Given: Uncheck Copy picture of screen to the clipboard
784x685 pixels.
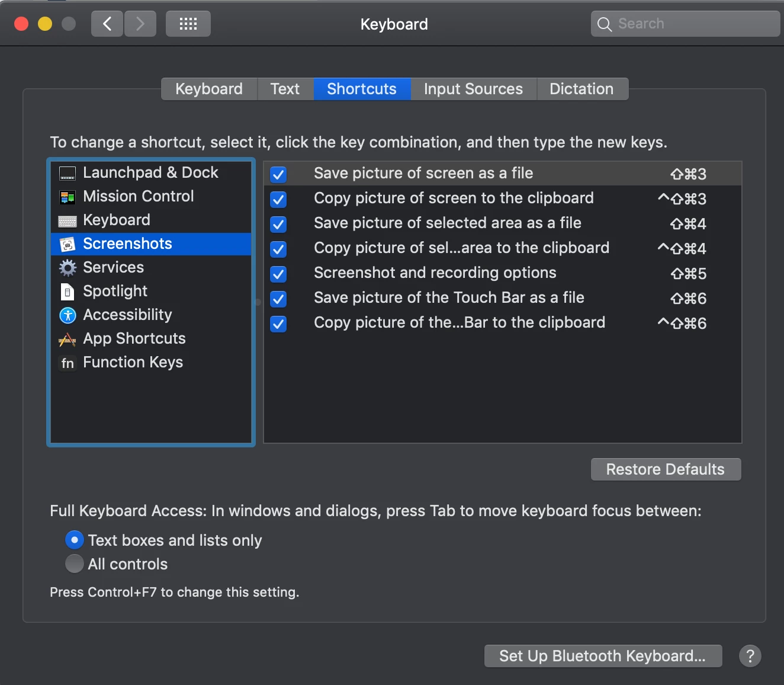Looking at the screenshot, I should [x=278, y=199].
